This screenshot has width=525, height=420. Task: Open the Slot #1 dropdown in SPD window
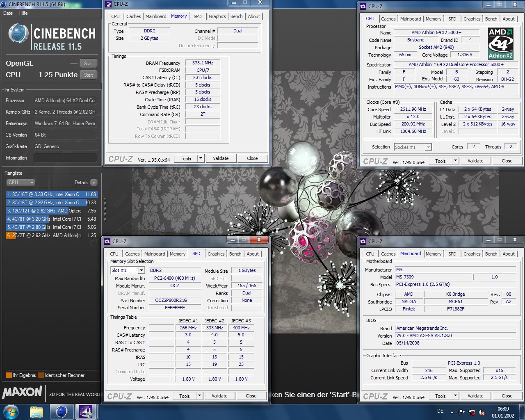click(x=128, y=270)
